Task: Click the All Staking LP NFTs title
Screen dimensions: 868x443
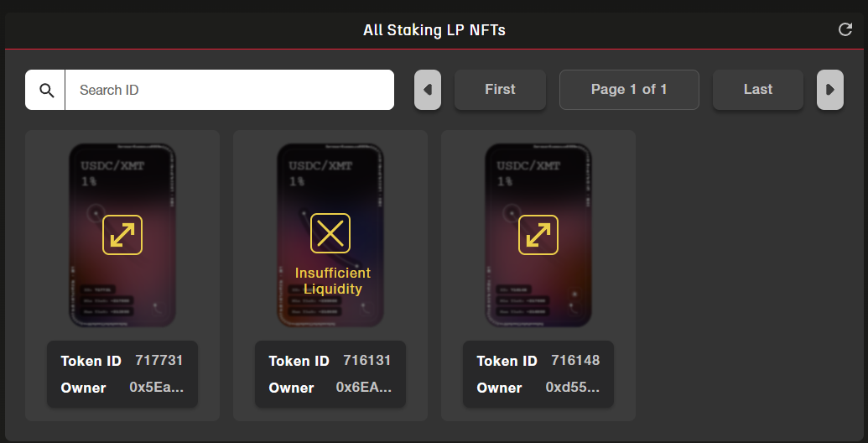Action: point(434,30)
